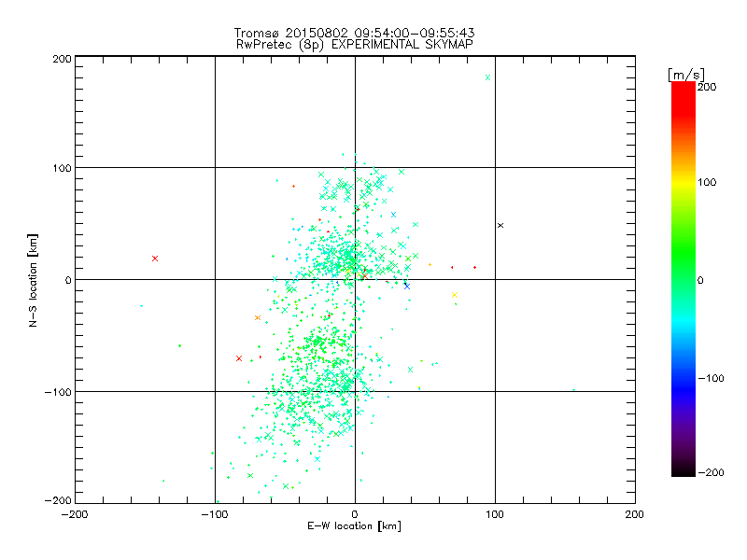
Task: Select the yellow X marker east of the center
Action: tap(455, 295)
